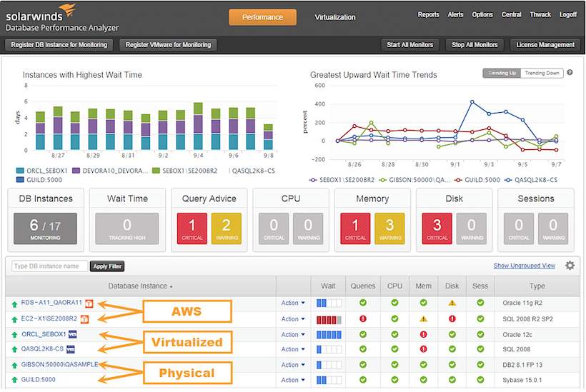The width and height of the screenshot is (586, 392).
Task: Open the Action dropdown for RDS-A11_QAORA11
Action: [293, 303]
